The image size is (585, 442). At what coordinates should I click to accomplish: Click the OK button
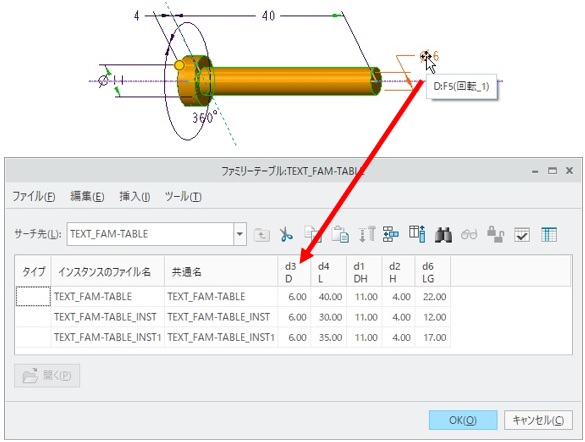[463, 420]
